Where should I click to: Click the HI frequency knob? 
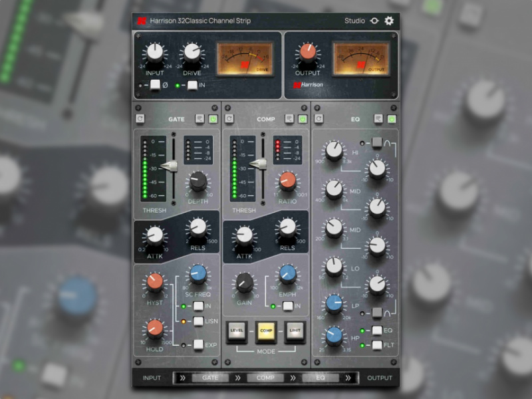coord(334,150)
